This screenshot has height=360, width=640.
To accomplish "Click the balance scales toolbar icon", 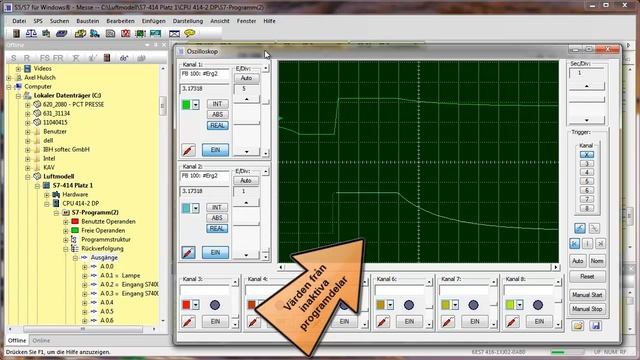I will [x=31, y=33].
